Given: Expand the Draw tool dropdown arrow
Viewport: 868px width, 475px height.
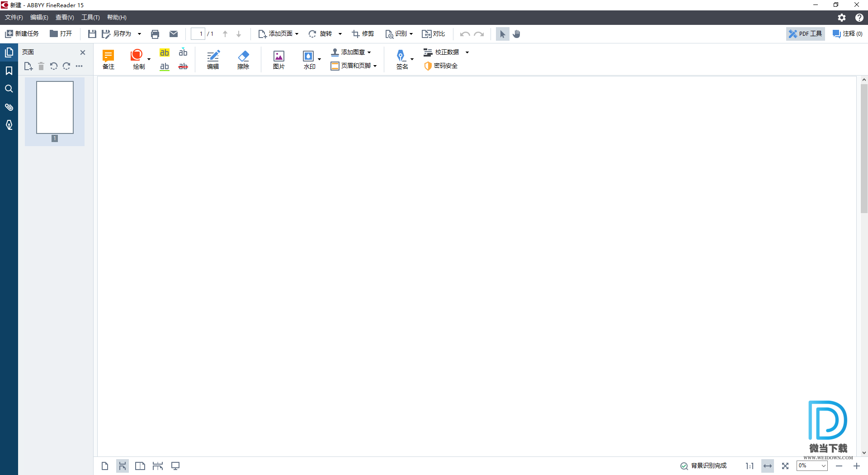Looking at the screenshot, I should pyautogui.click(x=149, y=59).
